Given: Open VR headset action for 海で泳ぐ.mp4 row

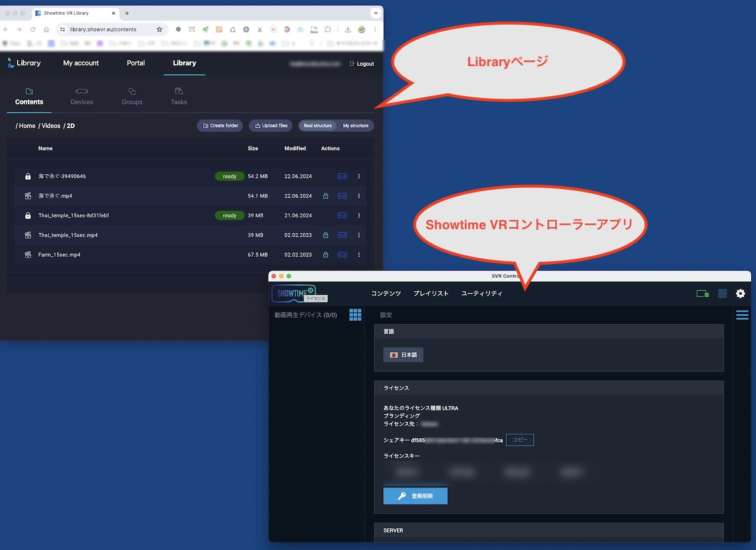Looking at the screenshot, I should [342, 196].
